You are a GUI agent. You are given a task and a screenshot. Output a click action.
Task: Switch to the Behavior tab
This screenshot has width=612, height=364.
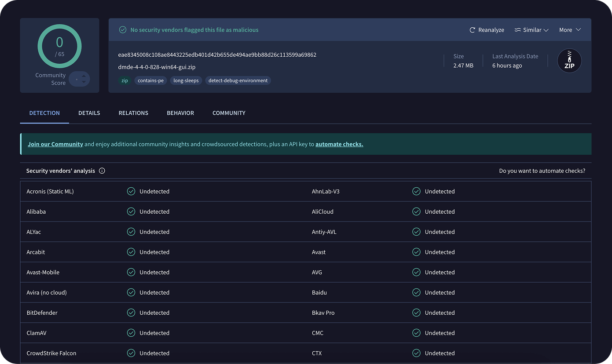(180, 113)
